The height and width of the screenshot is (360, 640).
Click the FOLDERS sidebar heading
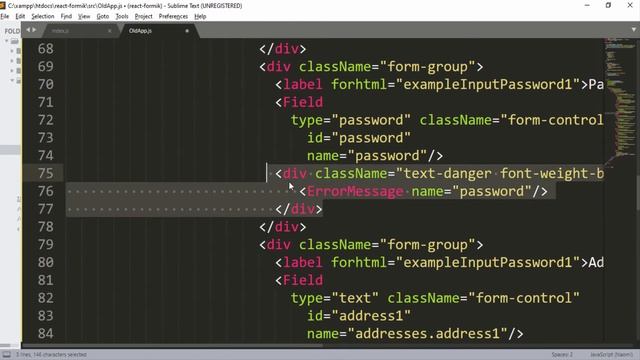click(12, 31)
